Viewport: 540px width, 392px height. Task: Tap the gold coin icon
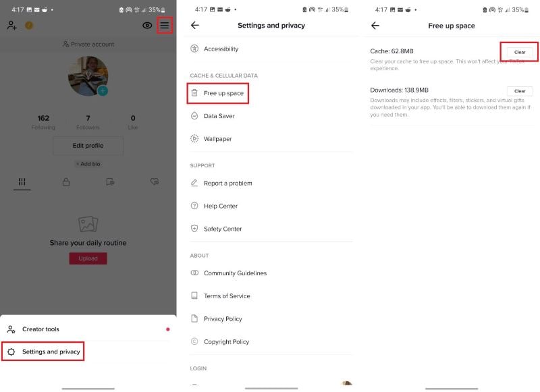[29, 25]
